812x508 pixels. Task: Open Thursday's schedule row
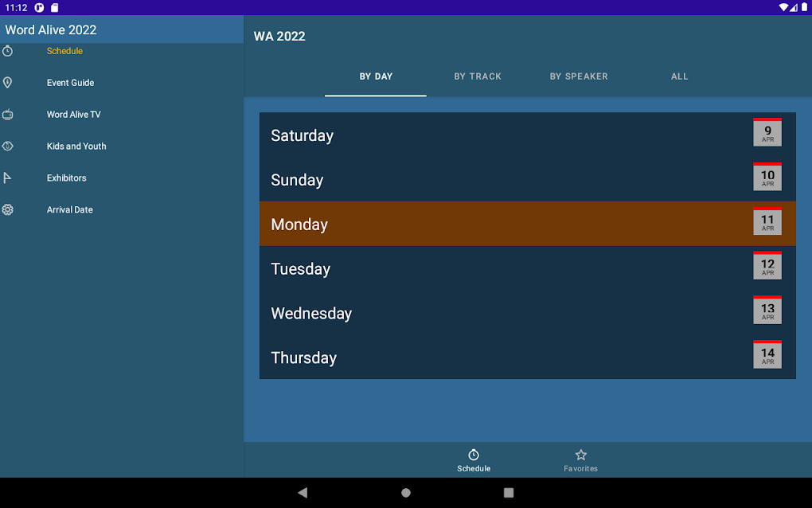(x=527, y=358)
